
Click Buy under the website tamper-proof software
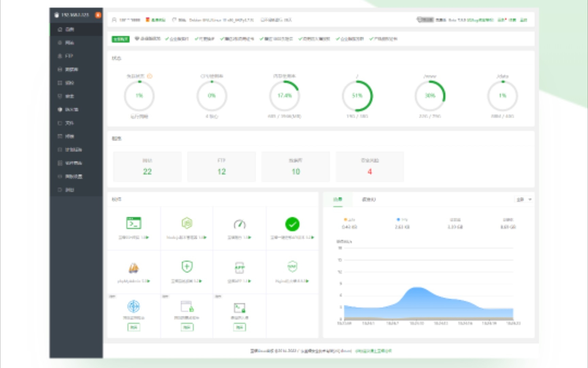187,327
